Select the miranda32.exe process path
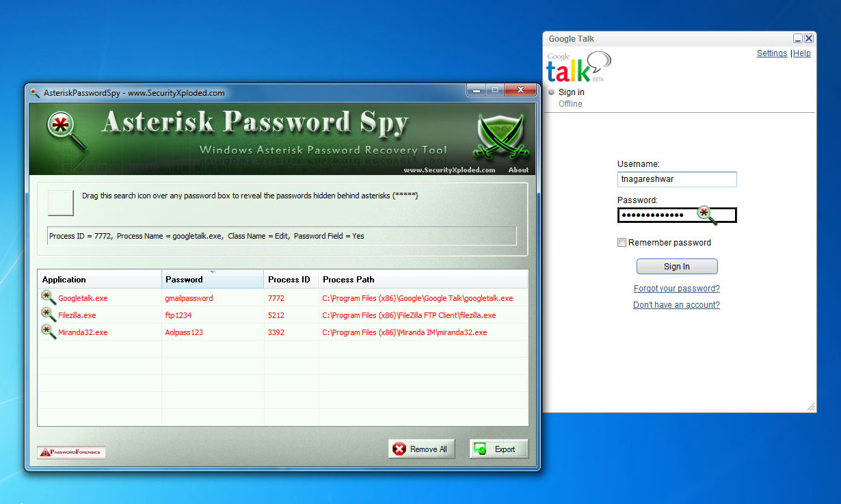The image size is (841, 504). pos(405,332)
